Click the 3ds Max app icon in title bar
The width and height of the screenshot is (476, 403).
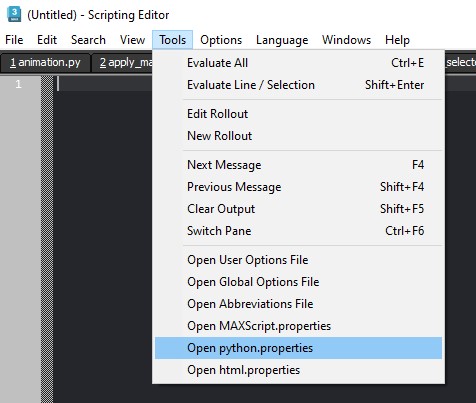[x=14, y=15]
